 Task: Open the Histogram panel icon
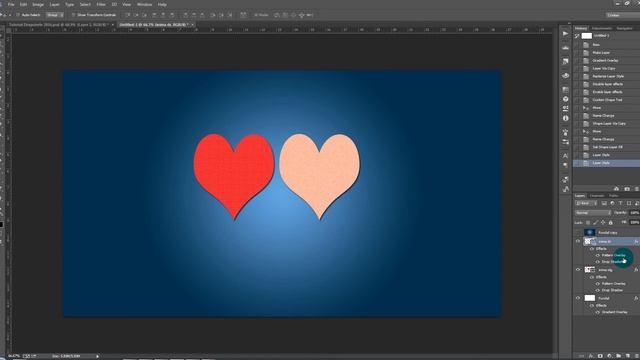[565, 48]
